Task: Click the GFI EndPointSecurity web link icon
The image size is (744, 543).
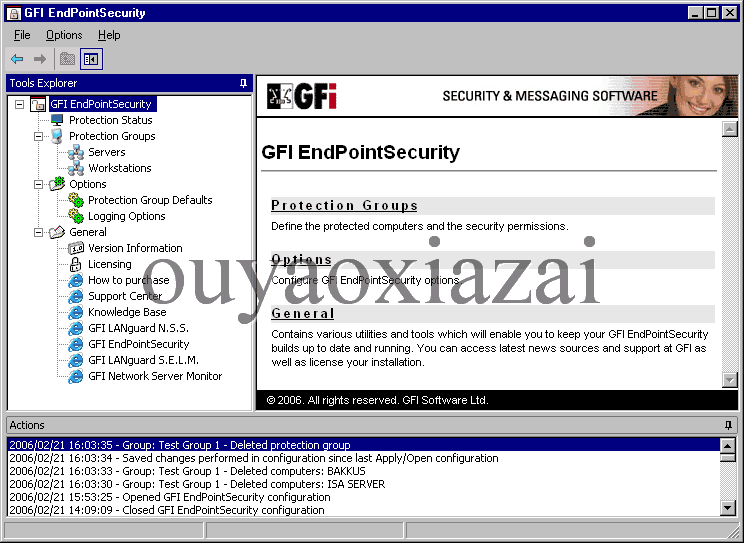Action: pyautogui.click(x=76, y=344)
